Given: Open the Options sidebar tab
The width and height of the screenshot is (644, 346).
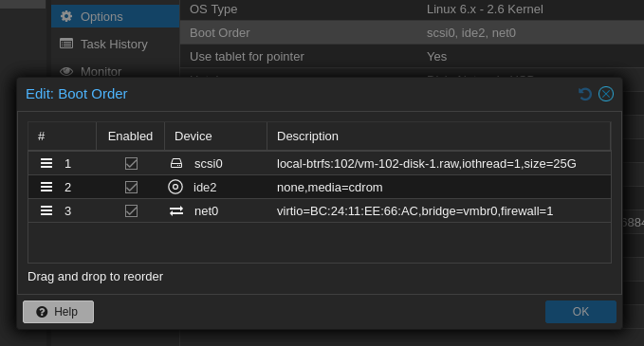Looking at the screenshot, I should click(116, 16).
